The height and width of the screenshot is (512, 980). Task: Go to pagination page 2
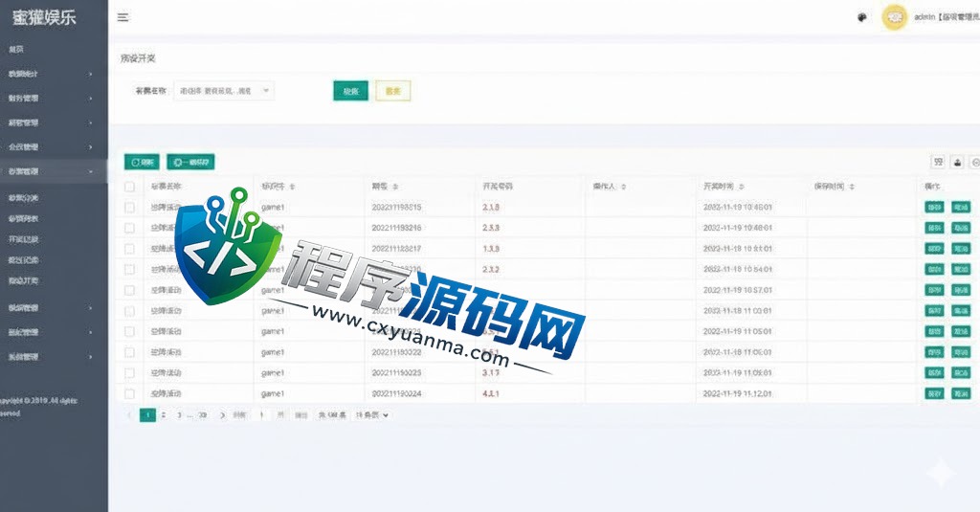[164, 415]
